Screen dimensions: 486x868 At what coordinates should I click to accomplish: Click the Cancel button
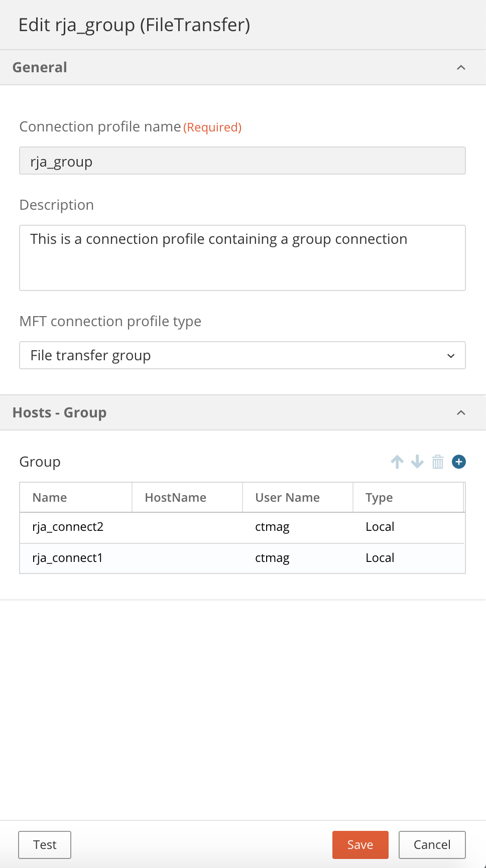coord(432,845)
